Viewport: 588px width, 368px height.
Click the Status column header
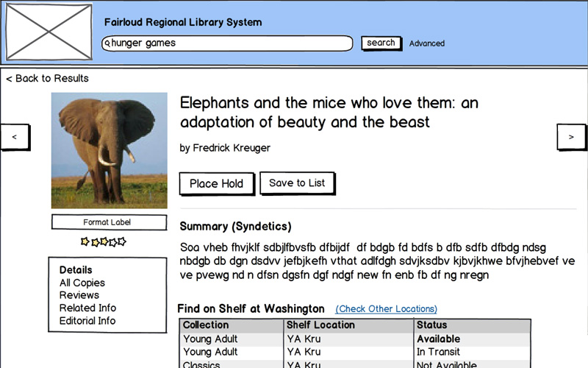[x=432, y=325]
